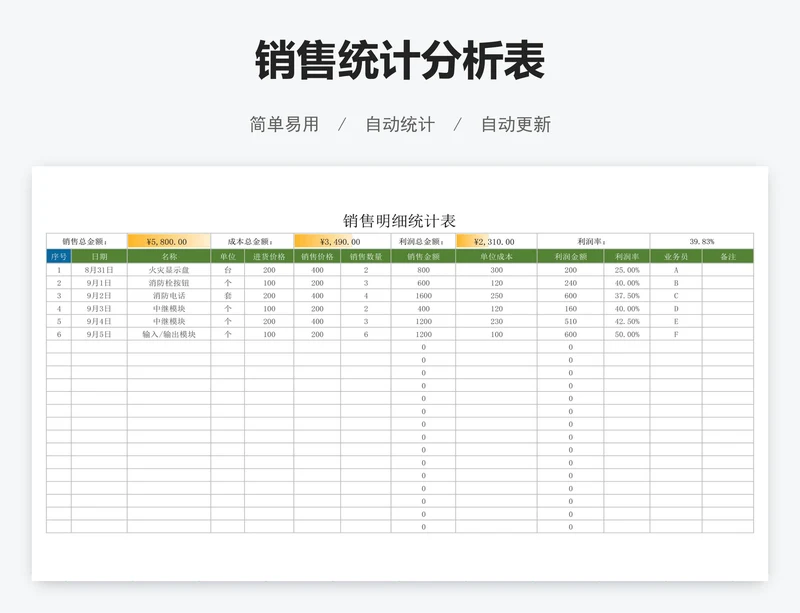Select the 日期 column header
This screenshot has height=613, width=800.
[99, 256]
